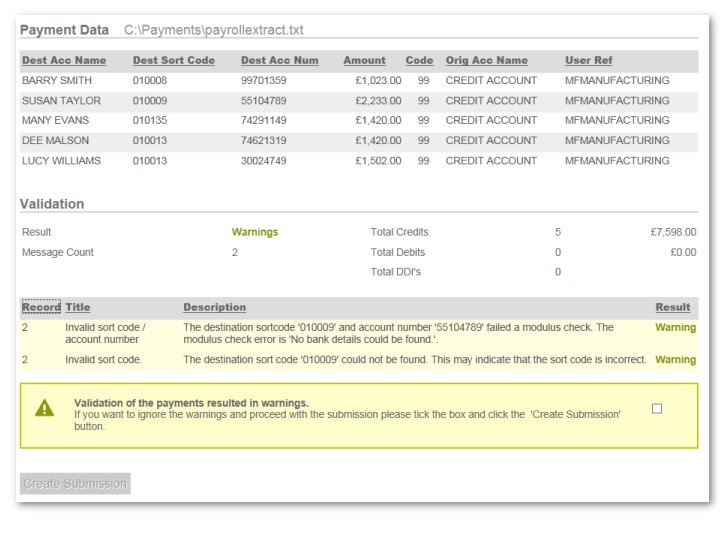Click Warning result of modulus check row
The image size is (726, 538).
click(676, 327)
